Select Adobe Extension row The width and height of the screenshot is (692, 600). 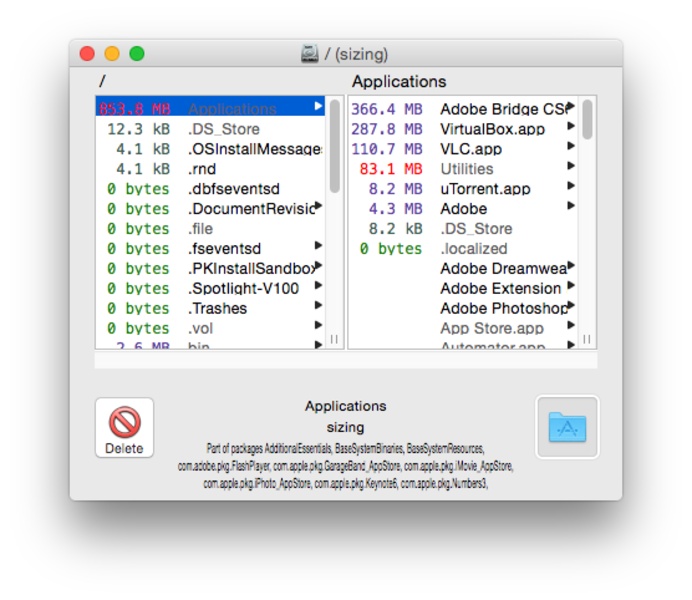[463, 288]
